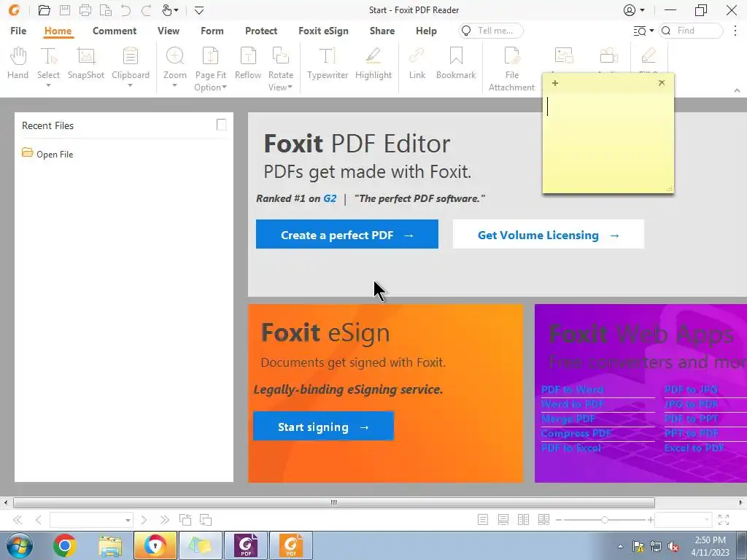Screen dimensions: 747x560
Task: Open the File menu
Action: (18, 31)
